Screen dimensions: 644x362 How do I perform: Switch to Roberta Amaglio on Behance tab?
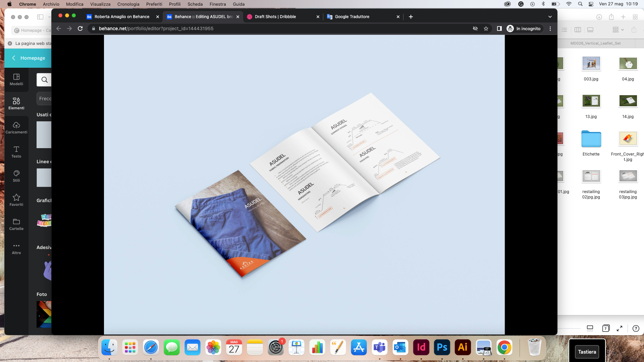(x=122, y=17)
